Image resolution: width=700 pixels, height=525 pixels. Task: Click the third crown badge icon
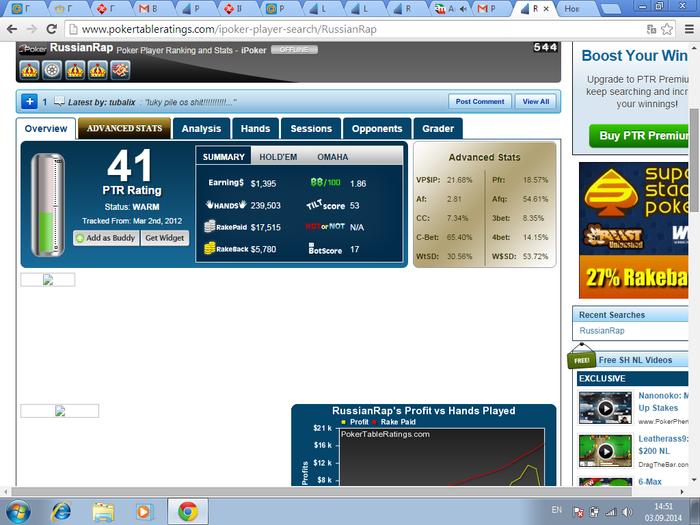(x=75, y=70)
